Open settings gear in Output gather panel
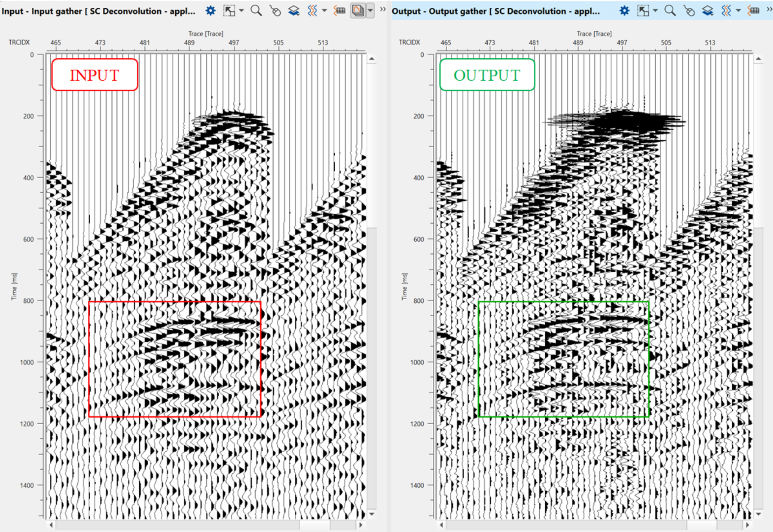The height and width of the screenshot is (532, 773). pyautogui.click(x=625, y=11)
